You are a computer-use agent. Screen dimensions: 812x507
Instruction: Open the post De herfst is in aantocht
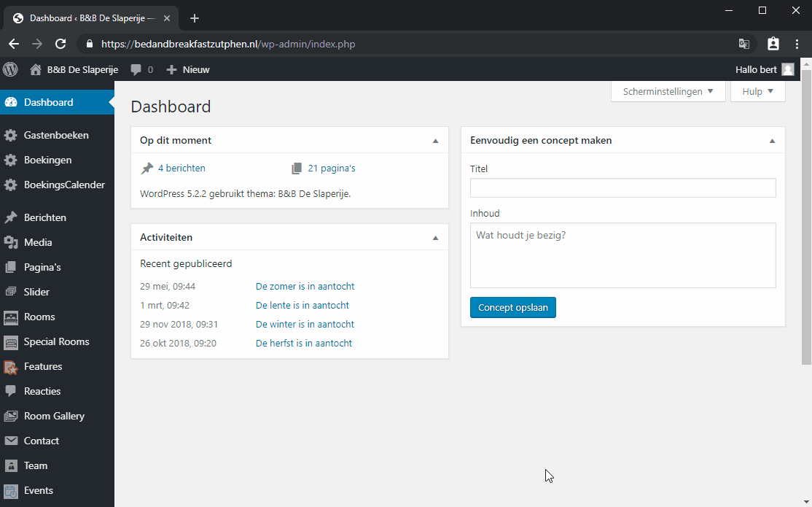304,343
